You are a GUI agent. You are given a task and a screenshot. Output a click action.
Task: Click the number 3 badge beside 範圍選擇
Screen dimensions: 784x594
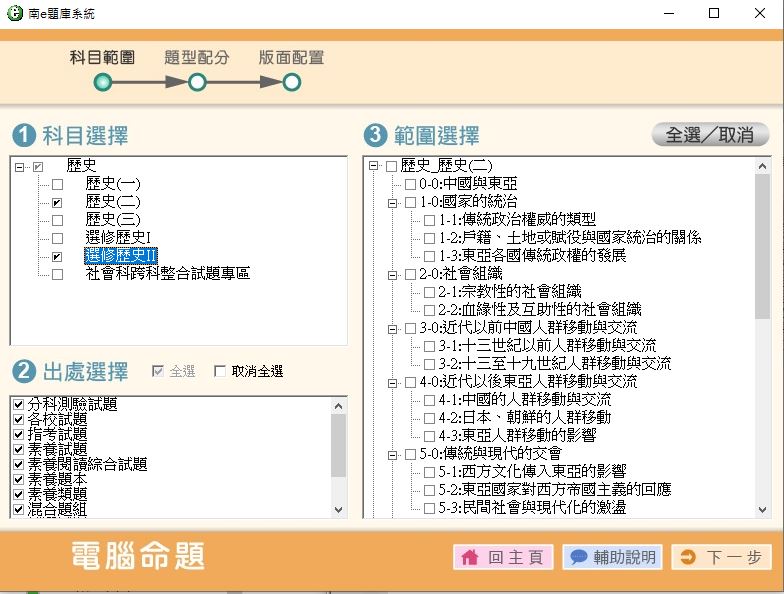click(x=375, y=135)
